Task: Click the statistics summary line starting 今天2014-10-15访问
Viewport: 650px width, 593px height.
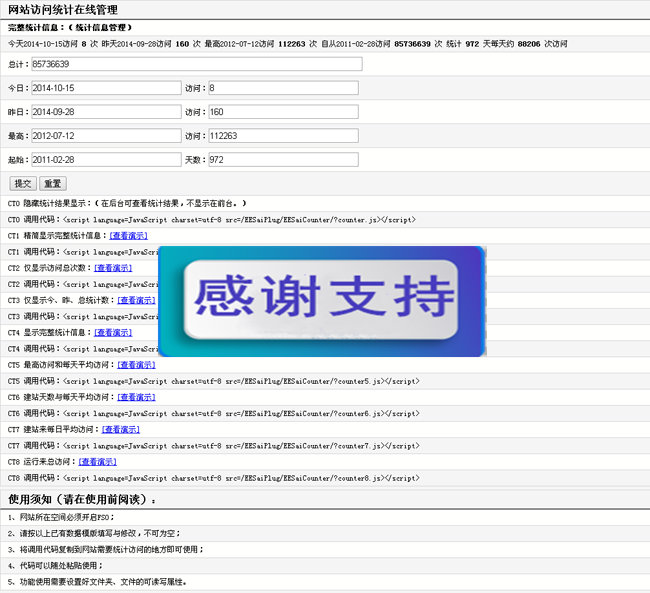Action: tap(288, 44)
